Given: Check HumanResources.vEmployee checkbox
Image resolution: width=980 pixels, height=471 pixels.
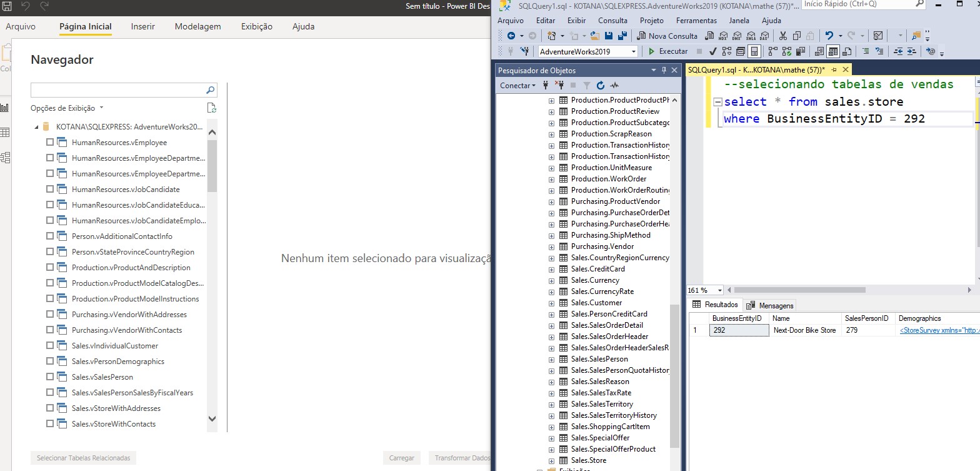Looking at the screenshot, I should coord(50,142).
